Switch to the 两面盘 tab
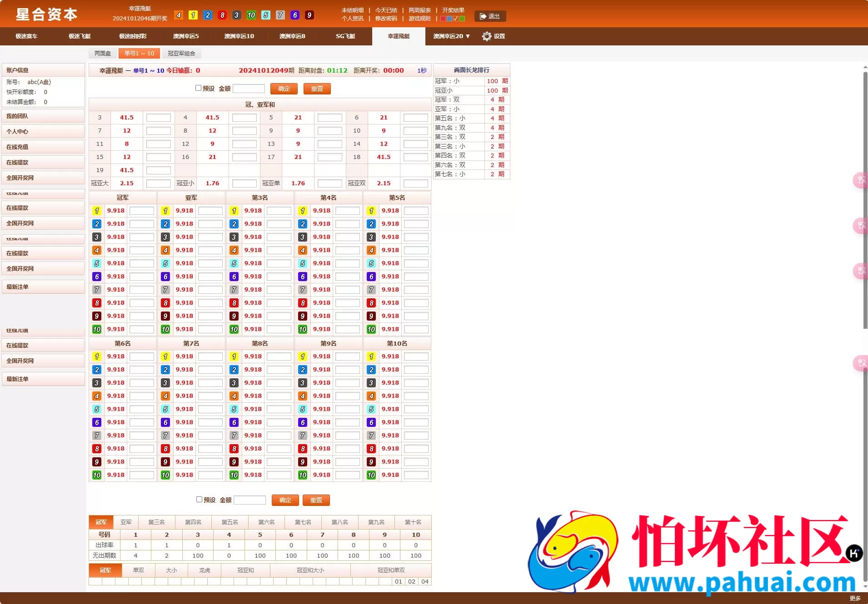 (103, 53)
